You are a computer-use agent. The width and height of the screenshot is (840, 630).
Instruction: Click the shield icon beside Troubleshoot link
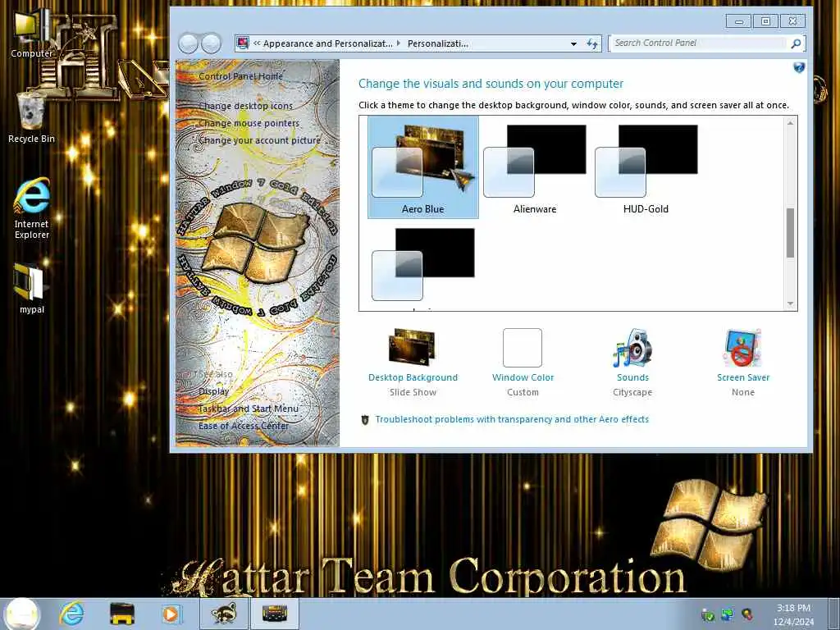pos(365,420)
